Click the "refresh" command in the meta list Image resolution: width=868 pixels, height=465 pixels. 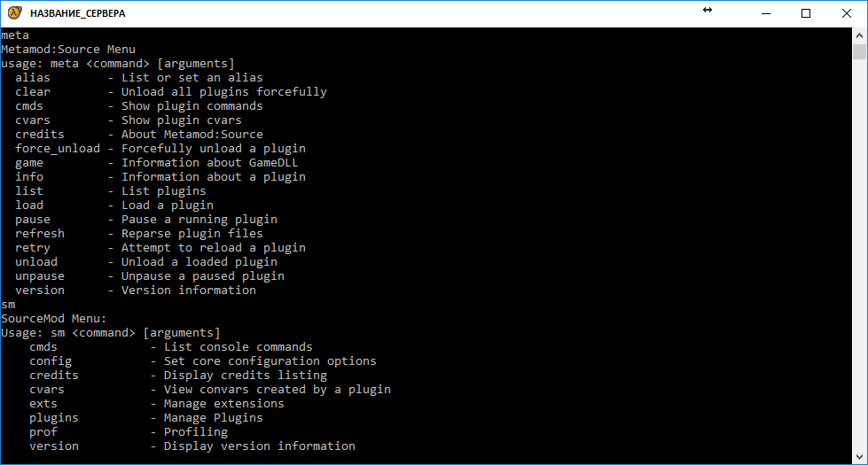40,234
